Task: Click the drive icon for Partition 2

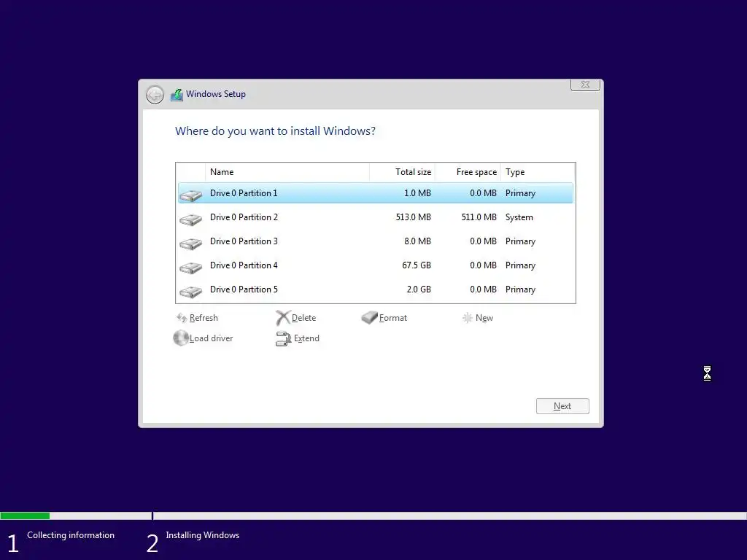Action: click(190, 219)
